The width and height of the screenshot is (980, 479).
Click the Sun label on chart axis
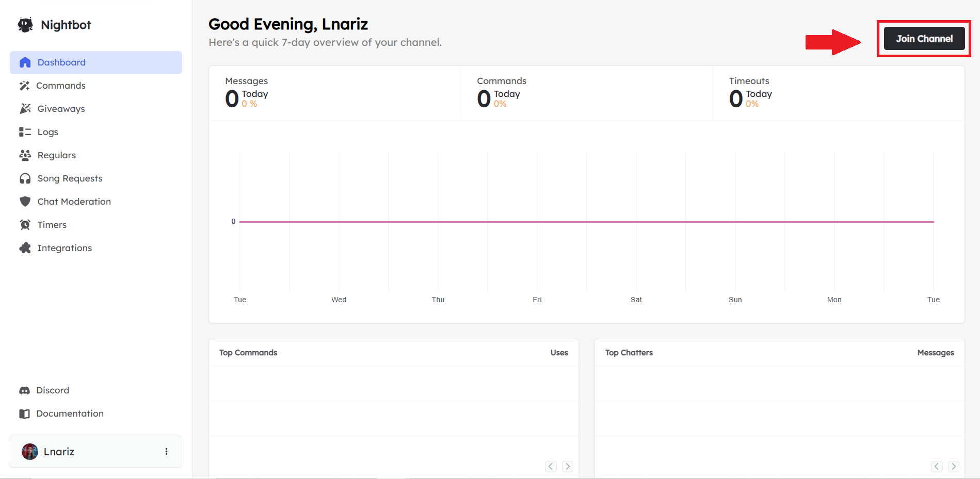[735, 300]
